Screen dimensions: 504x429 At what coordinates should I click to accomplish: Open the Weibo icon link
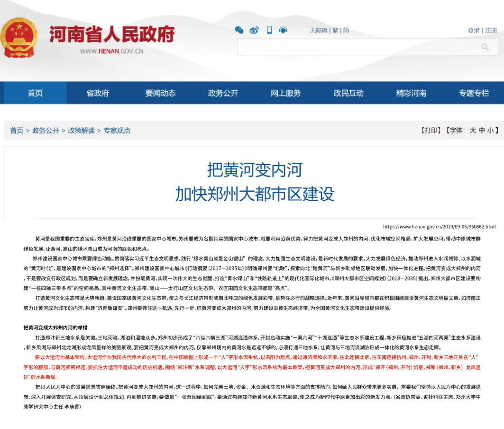254,30
